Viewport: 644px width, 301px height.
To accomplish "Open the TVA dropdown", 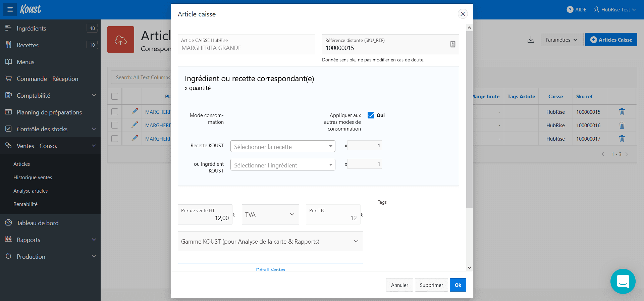I will click(270, 214).
